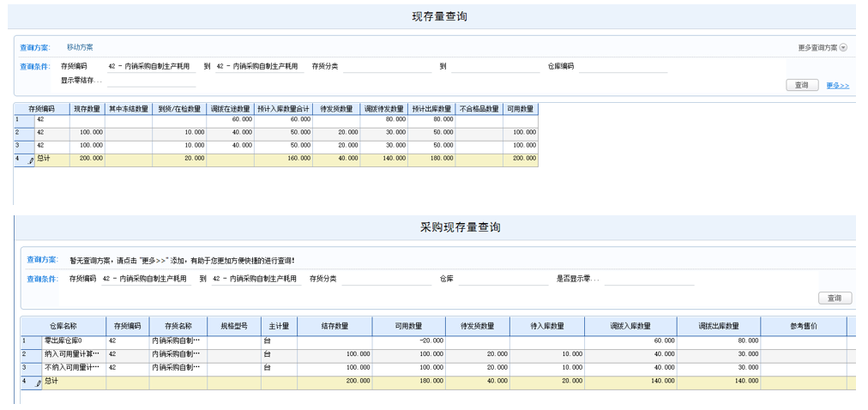Click the 存货分类 end field after 到 in 现存量查询
Image resolution: width=868 pixels, height=410 pixels.
point(496,66)
